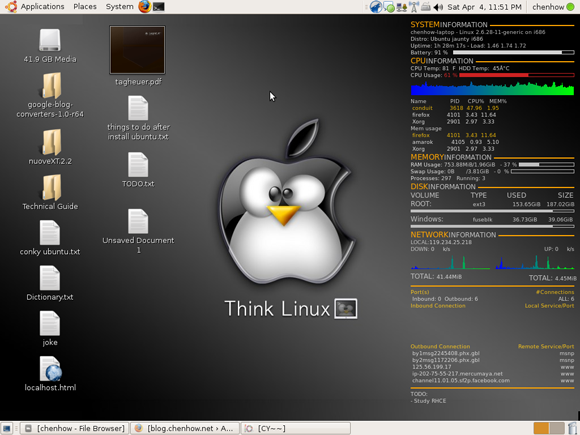
Task: Click the Study RHCE todo entry
Action: 428,401
